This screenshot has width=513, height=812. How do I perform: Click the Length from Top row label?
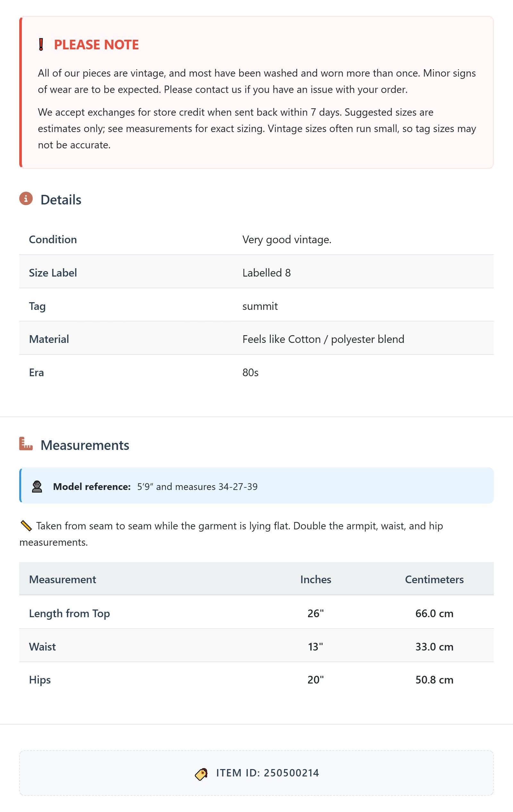69,613
